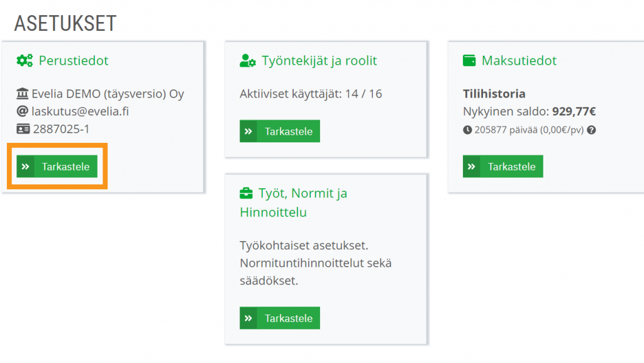
Task: Click the @ icon before laskutus@evelia.fi
Action: point(22,111)
